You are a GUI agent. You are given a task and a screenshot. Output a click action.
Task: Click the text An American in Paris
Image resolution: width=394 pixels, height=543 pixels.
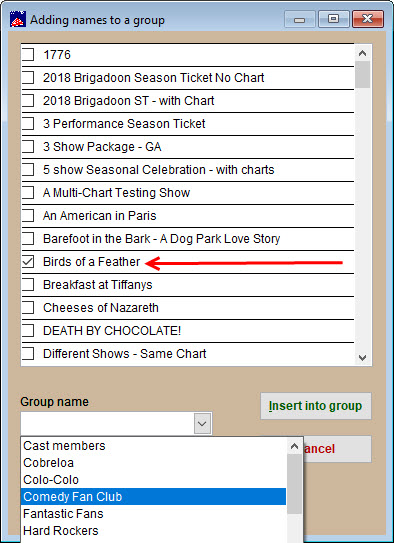coord(100,216)
